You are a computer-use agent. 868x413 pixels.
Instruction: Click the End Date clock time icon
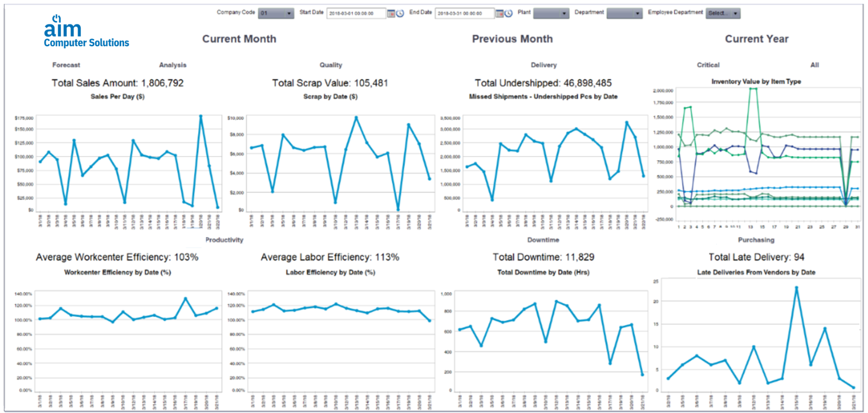point(508,13)
